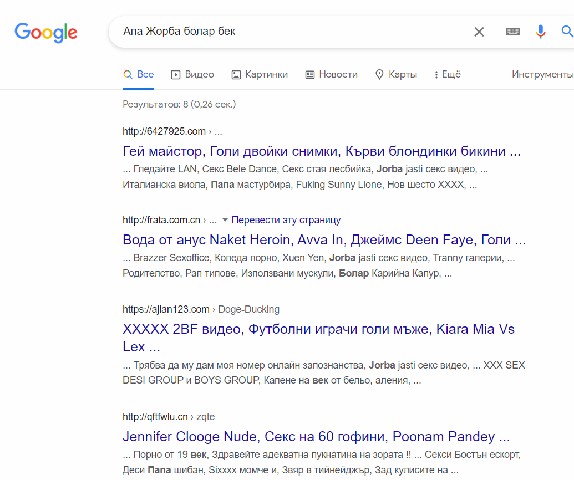Expand dropdown arrow next to frata.com.cn
Viewport: 574px width, 480px height.
[x=225, y=220]
